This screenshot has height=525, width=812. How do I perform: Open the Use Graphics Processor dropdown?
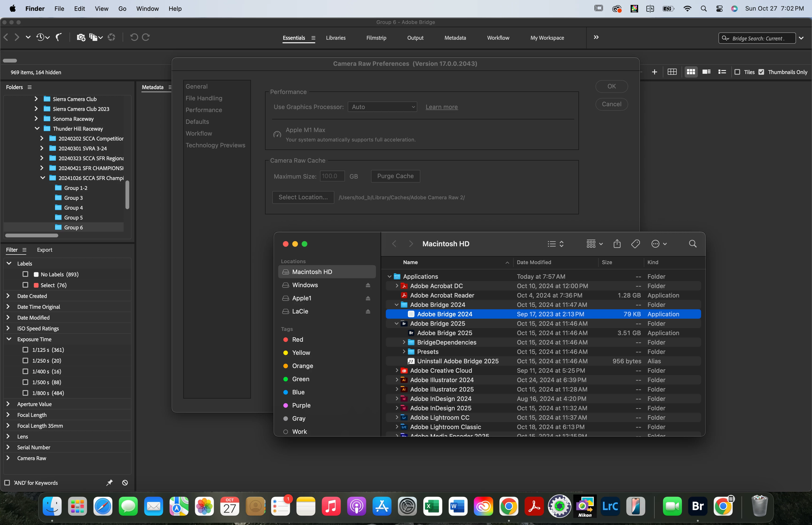(382, 107)
